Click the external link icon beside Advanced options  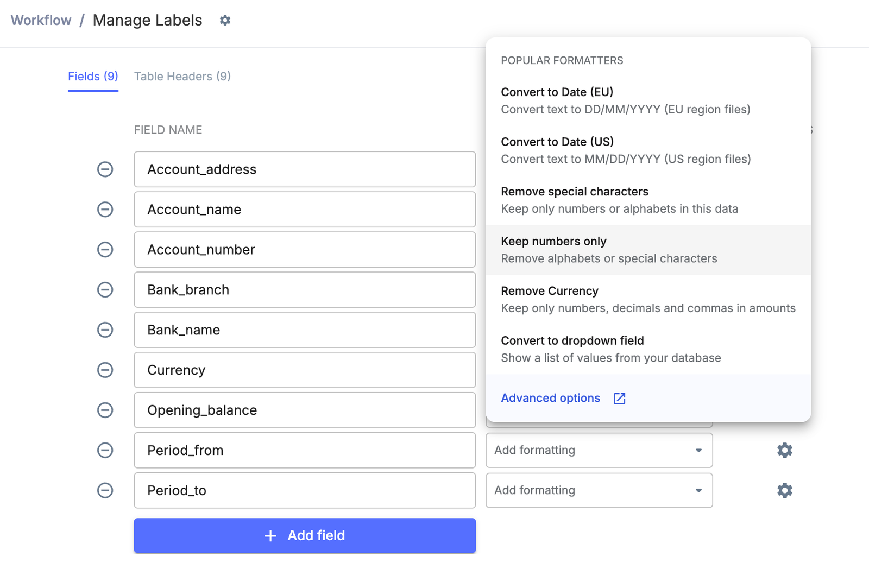point(619,398)
